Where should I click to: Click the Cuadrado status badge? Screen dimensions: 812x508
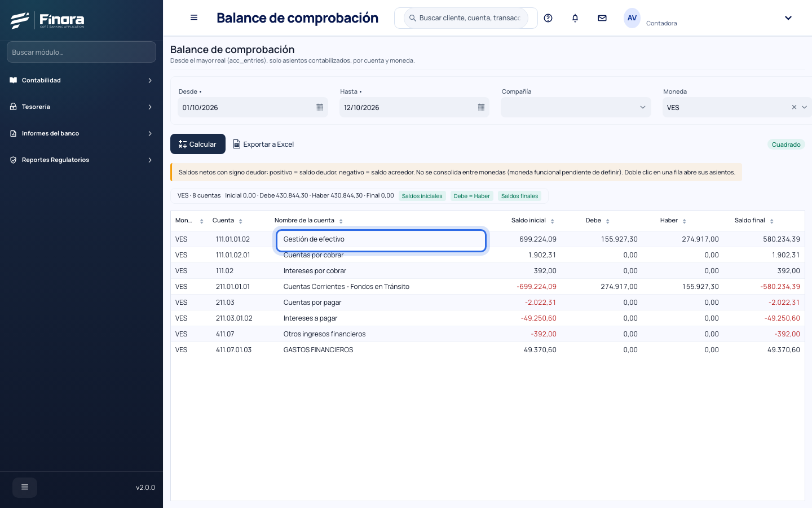[x=786, y=144]
